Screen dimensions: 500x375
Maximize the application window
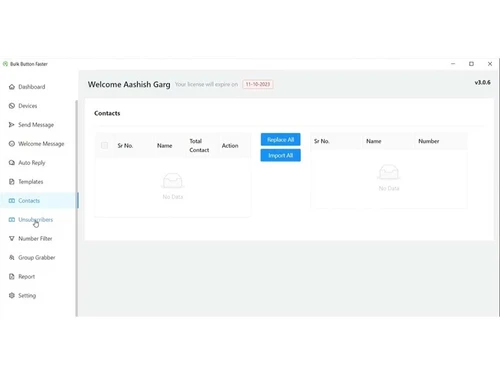tap(471, 64)
